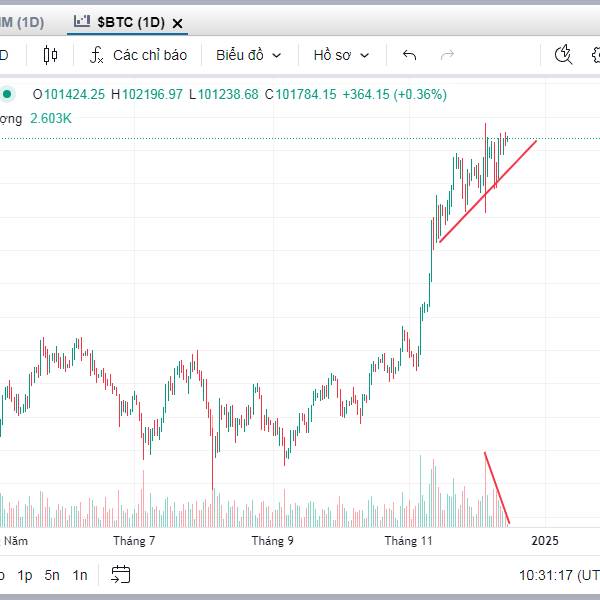This screenshot has height=600, width=600.
Task: Switch to the partially visible left (1D) tab
Action: pos(20,22)
